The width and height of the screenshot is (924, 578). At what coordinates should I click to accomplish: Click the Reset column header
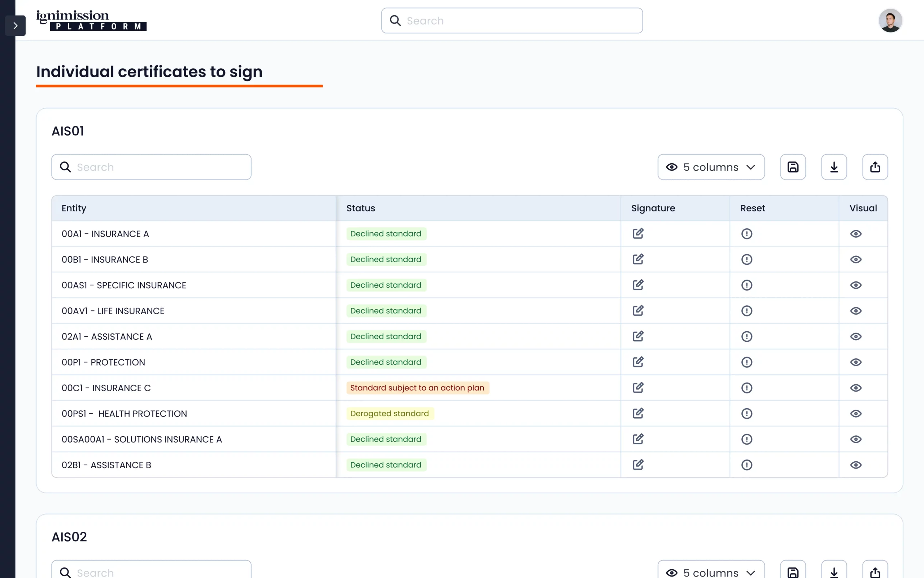tap(784, 208)
